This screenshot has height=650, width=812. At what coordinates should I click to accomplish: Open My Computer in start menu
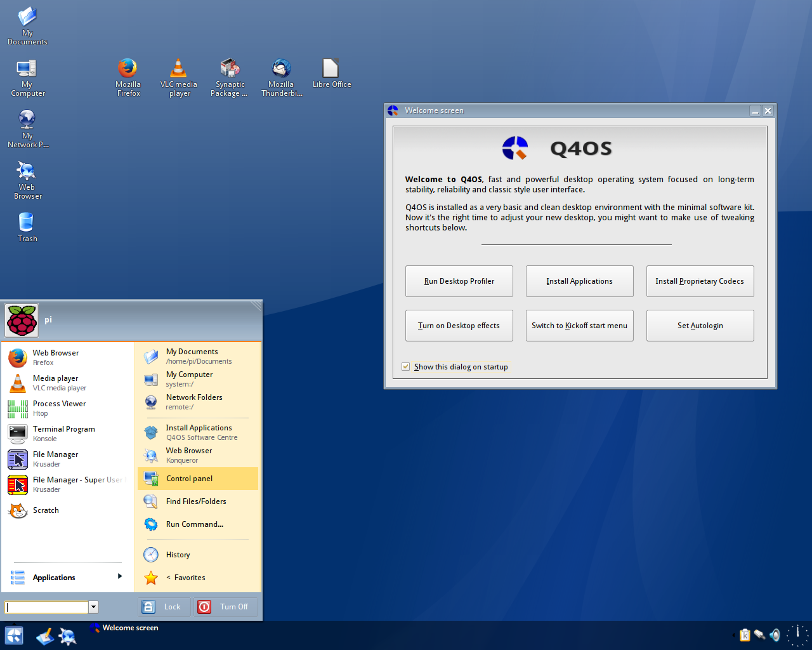[198, 379]
